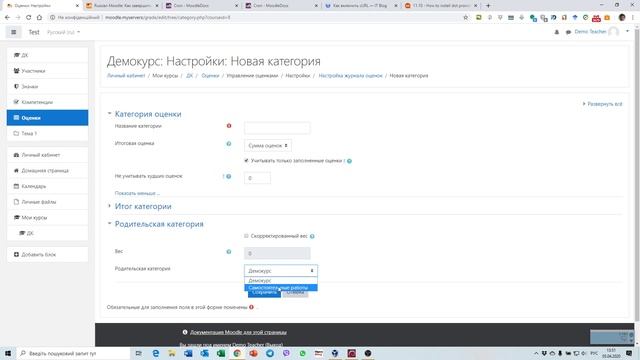
Task: Click required-field icon next to Название категории
Action: pos(229,126)
